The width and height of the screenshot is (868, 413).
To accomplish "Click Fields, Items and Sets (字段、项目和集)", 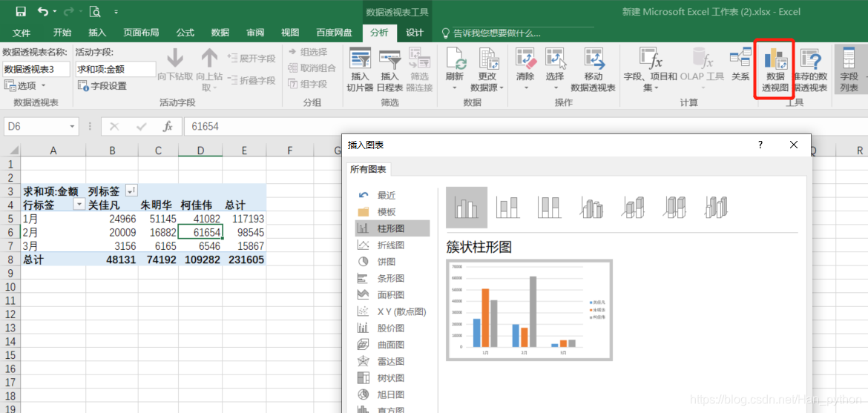I will click(651, 70).
